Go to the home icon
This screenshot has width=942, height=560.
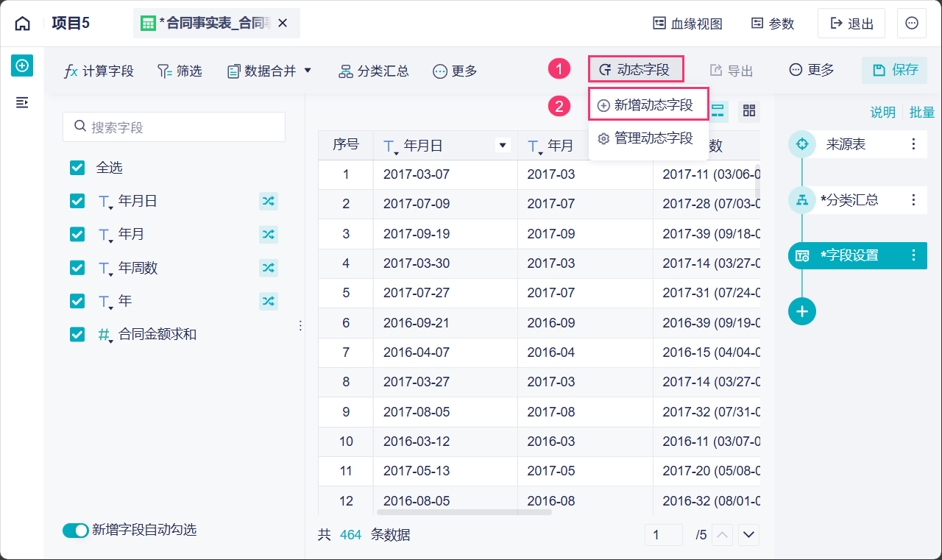point(23,23)
